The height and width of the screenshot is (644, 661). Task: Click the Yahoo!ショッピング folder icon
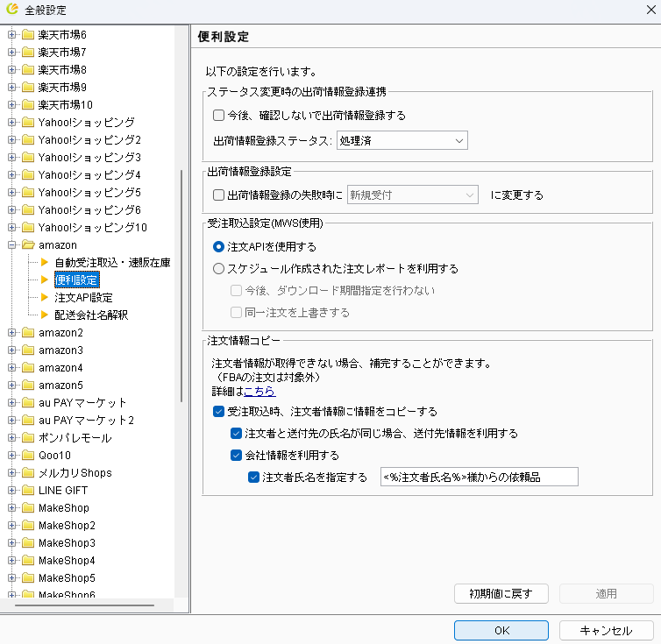pos(28,122)
